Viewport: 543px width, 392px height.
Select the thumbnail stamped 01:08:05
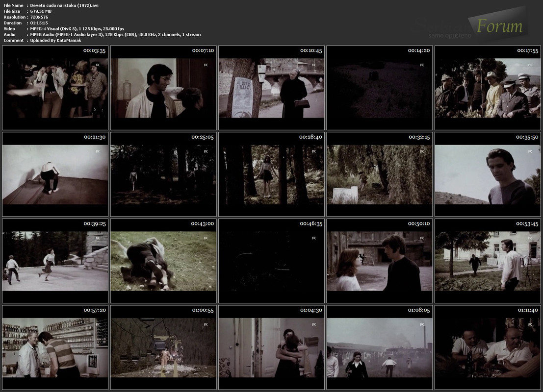pos(379,347)
